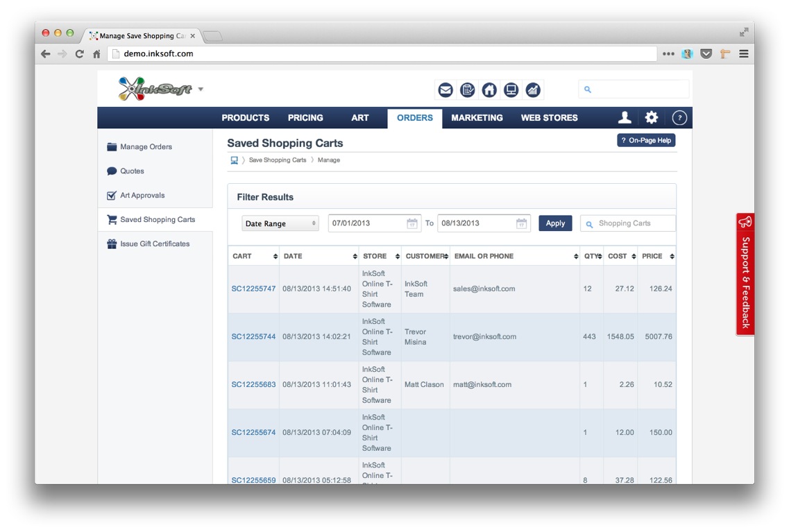Click the Shopping Carts search field
789x532 pixels.
click(627, 223)
